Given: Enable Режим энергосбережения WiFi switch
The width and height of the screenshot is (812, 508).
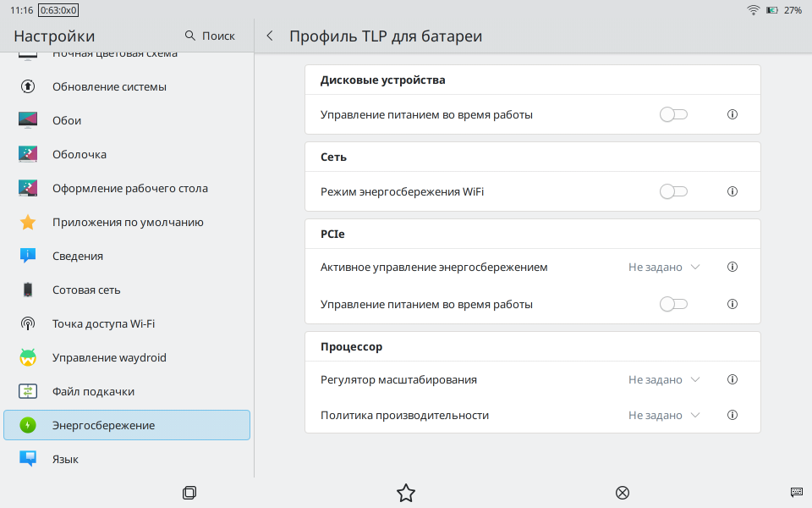Looking at the screenshot, I should click(673, 191).
